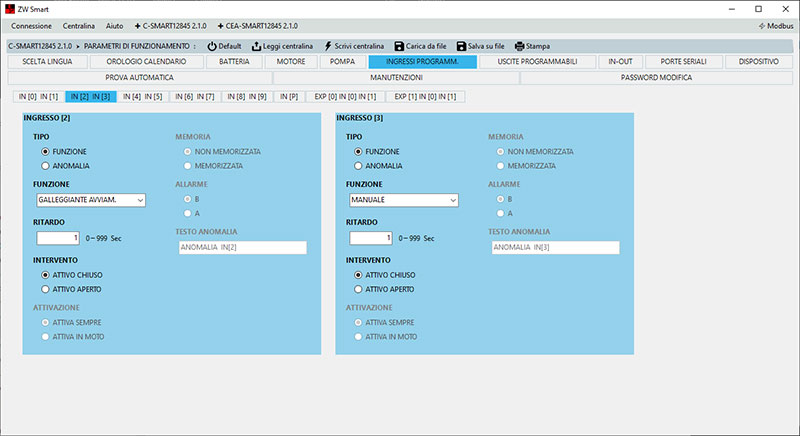Select ATTIVO APERTO for Ingresso [3]

click(x=358, y=288)
